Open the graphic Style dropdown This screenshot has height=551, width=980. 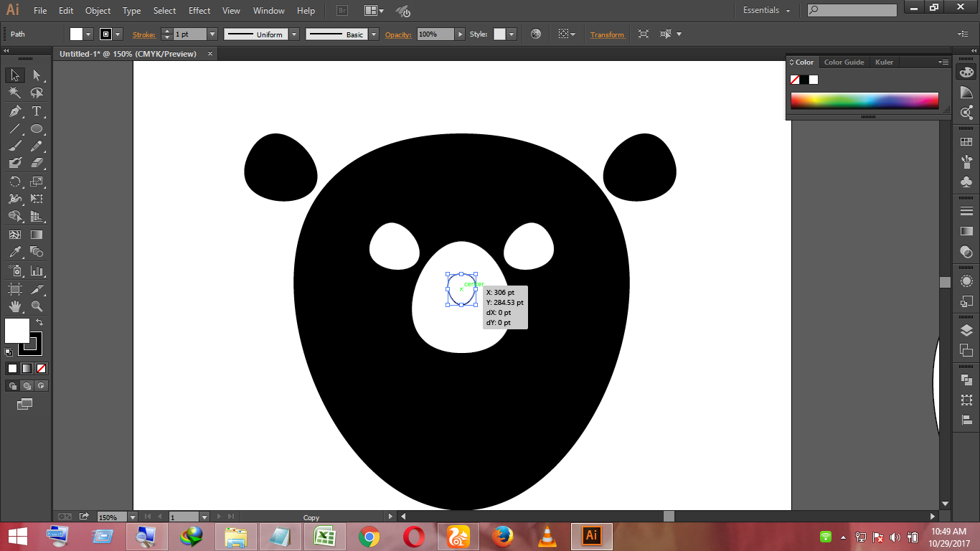pos(512,34)
